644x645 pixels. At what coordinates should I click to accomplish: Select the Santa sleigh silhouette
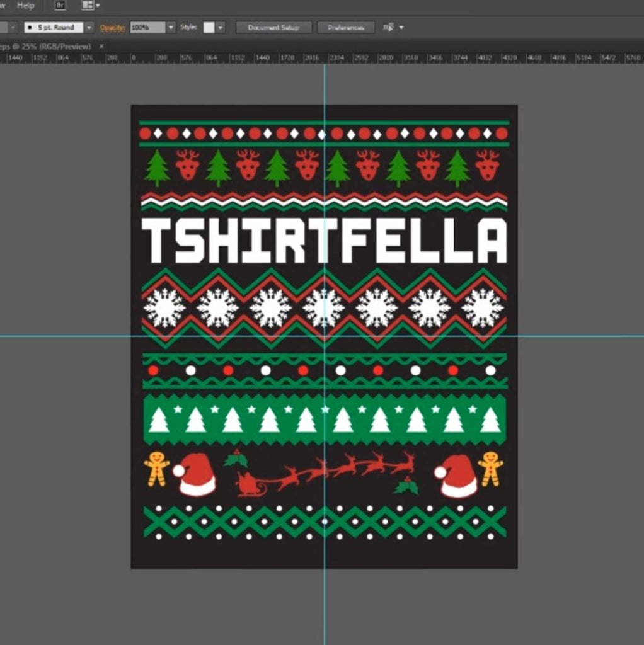[251, 484]
